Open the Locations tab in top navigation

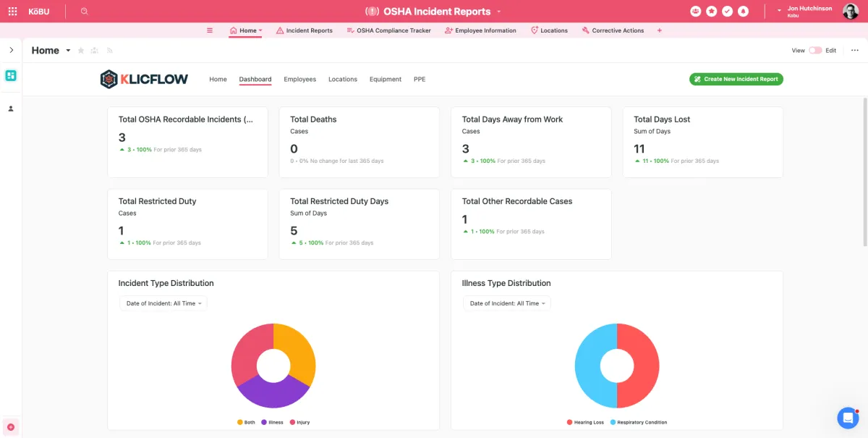[x=549, y=30]
